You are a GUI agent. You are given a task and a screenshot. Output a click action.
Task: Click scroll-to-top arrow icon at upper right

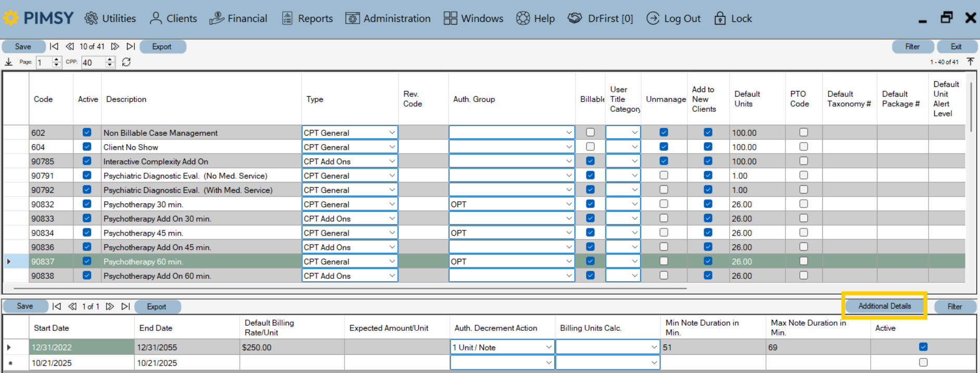[970, 62]
